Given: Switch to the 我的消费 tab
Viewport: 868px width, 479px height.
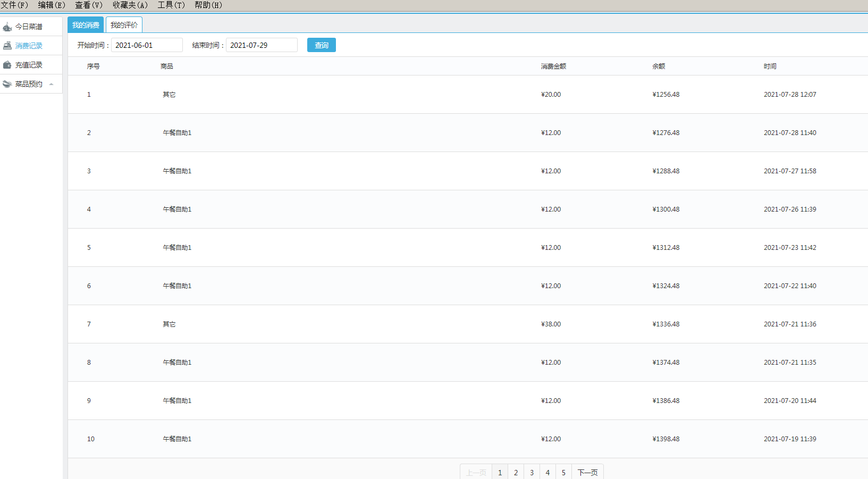Looking at the screenshot, I should coord(86,25).
